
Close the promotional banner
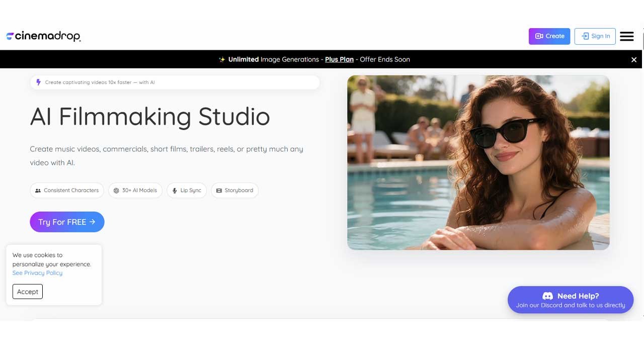[x=634, y=60]
